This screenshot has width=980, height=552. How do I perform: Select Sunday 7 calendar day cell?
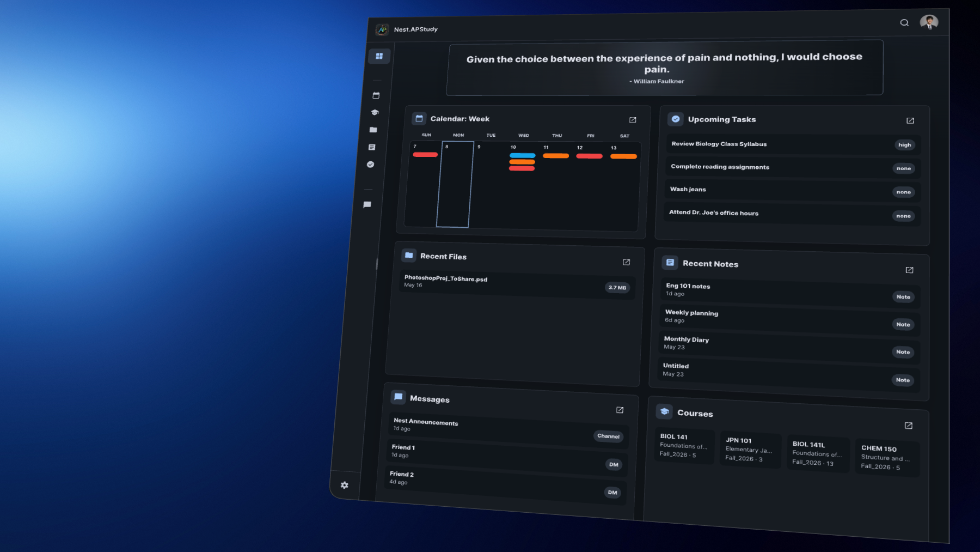[424, 184]
